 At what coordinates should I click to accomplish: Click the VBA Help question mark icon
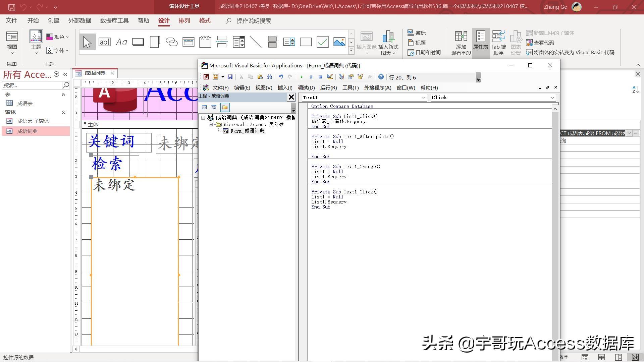click(381, 77)
